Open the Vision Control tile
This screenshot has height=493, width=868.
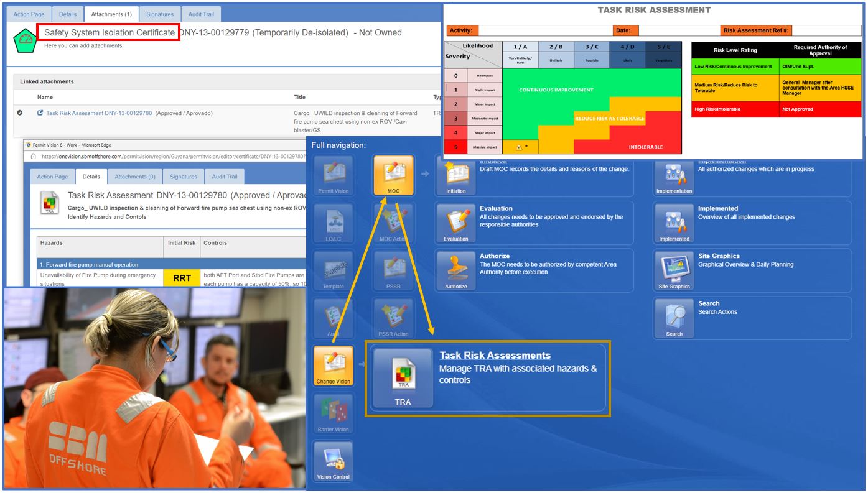tap(334, 461)
